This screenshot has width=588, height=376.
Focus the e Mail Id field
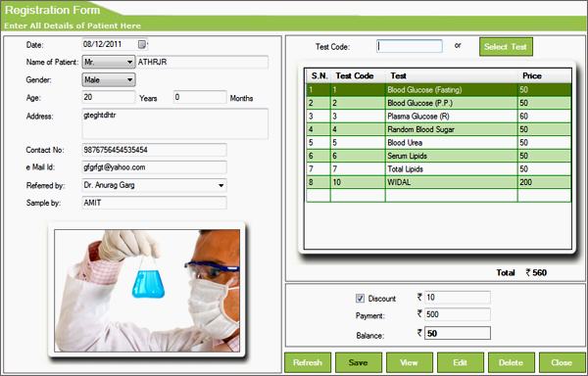154,167
